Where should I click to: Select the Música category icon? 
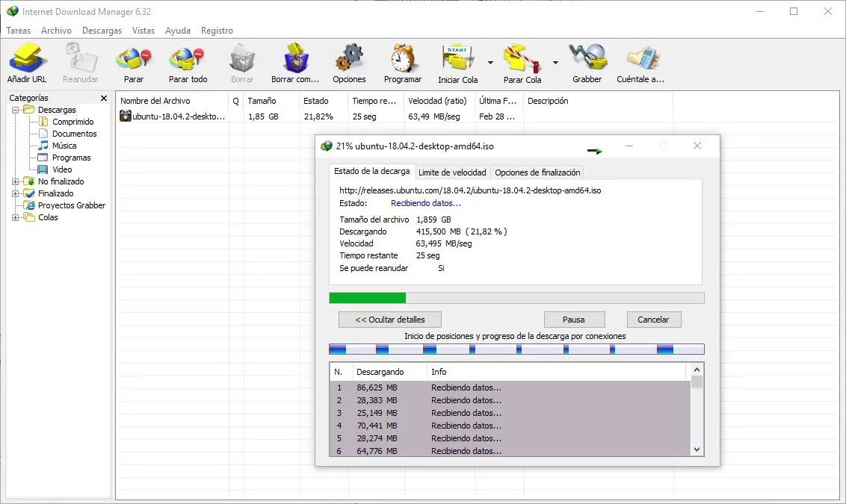point(43,146)
